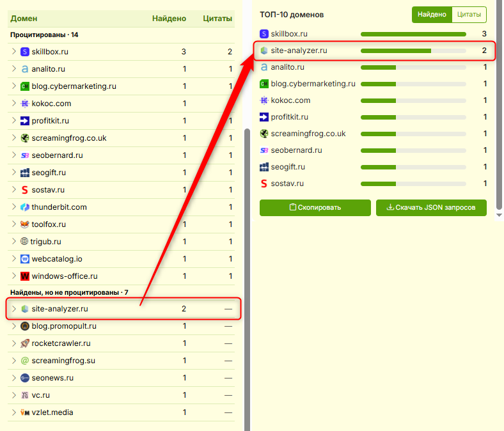Click scrollbar down arrow on right panel
This screenshot has width=504, height=431.
click(499, 215)
